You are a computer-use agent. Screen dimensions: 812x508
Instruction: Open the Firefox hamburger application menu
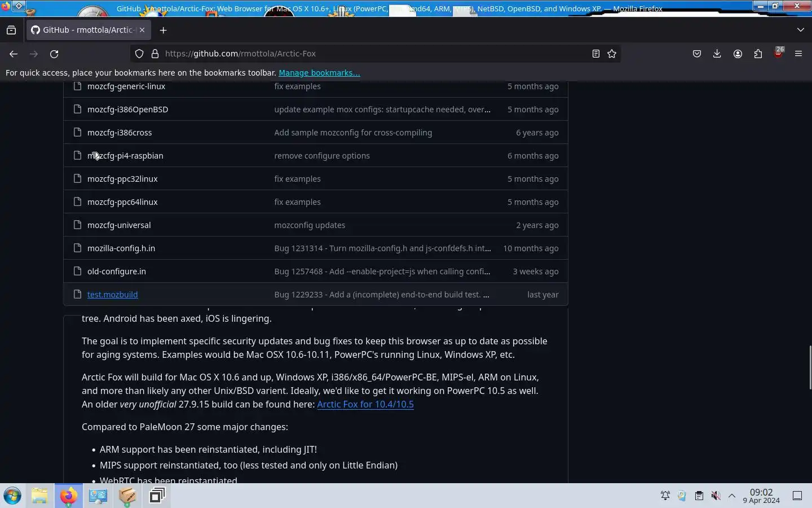[798, 54]
